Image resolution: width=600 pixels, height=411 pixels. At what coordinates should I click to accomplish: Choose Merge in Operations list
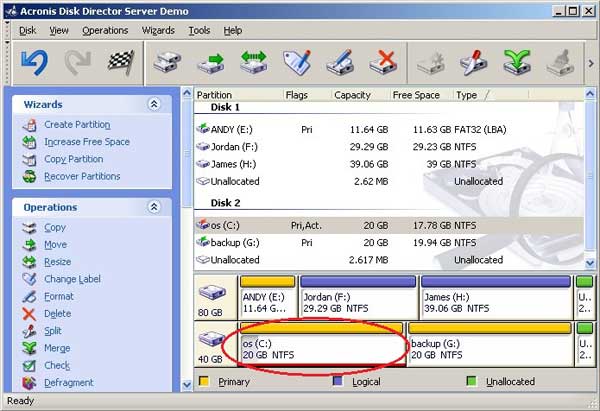(57, 348)
